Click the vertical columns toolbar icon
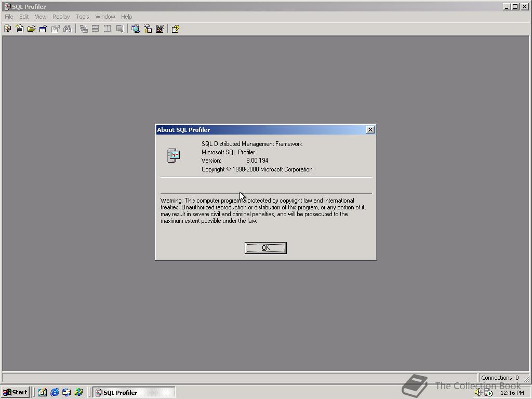 click(107, 29)
